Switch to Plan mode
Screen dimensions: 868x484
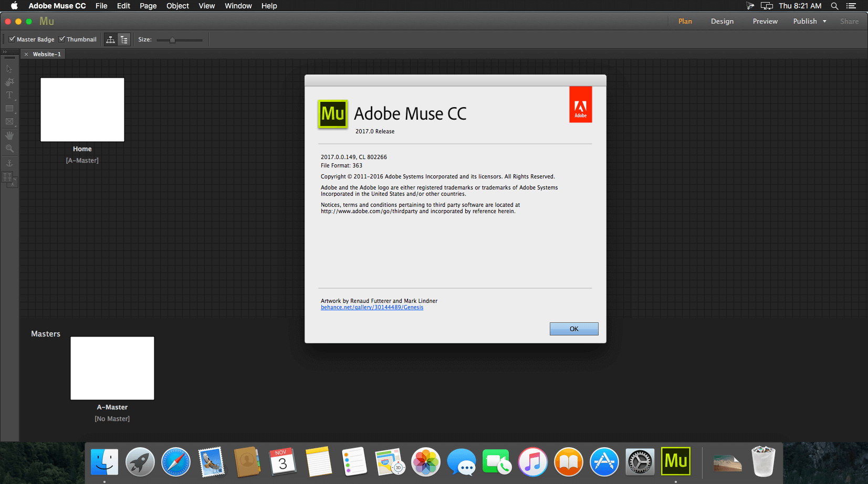pyautogui.click(x=685, y=22)
